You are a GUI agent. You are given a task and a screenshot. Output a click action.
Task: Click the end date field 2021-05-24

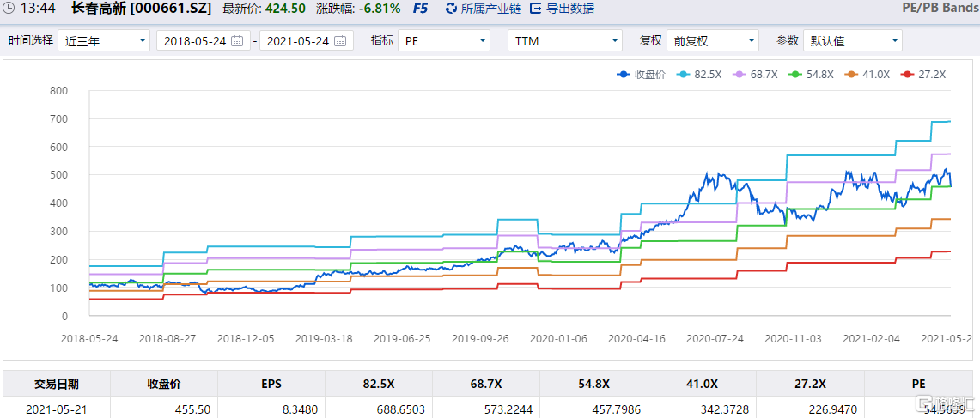[307, 41]
